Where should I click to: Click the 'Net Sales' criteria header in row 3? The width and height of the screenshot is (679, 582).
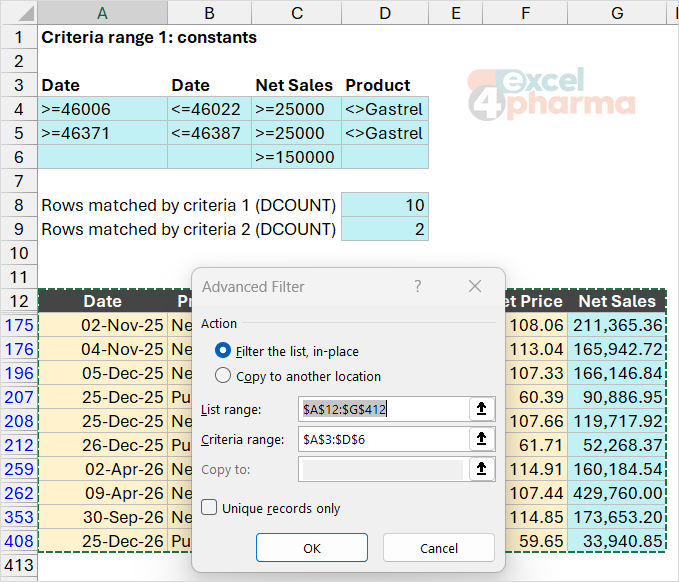(x=297, y=85)
